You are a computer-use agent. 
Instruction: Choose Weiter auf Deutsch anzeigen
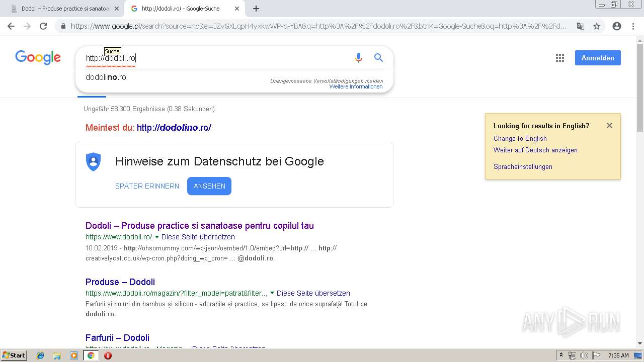[x=535, y=150]
